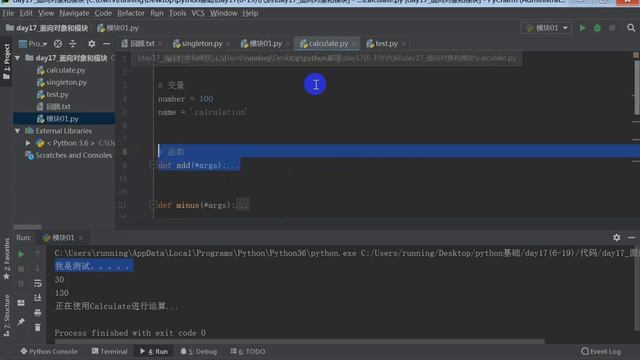Open 4: Run tool window button
The width and height of the screenshot is (640, 360).
pos(154,351)
